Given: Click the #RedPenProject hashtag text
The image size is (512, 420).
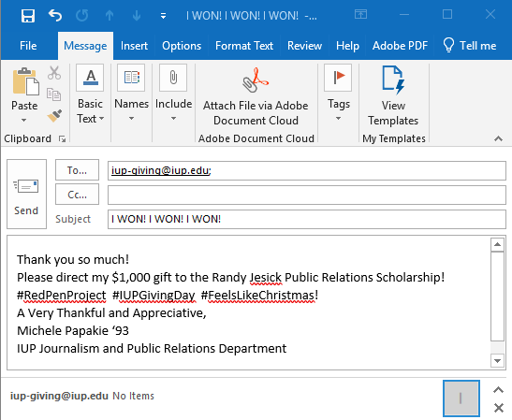Looking at the screenshot, I should (62, 296).
